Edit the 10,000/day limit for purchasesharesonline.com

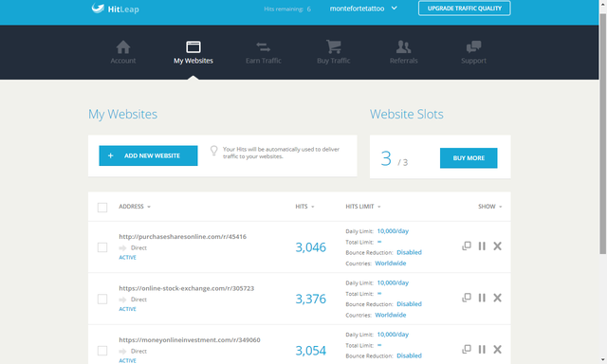point(393,231)
